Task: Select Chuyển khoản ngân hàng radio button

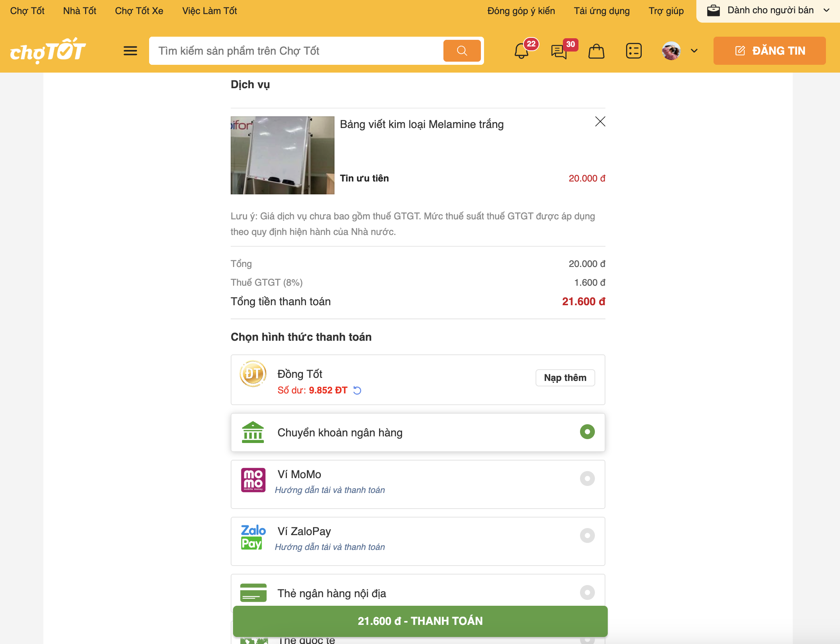Action: pyautogui.click(x=587, y=432)
